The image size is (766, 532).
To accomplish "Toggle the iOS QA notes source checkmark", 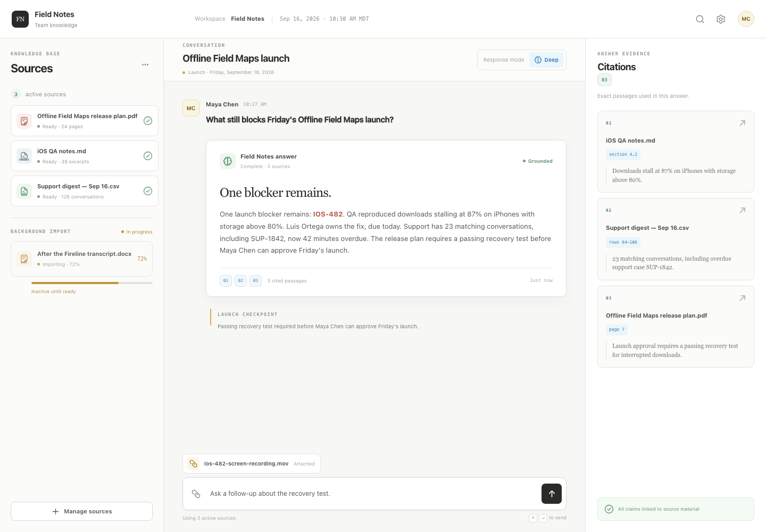I will [148, 156].
